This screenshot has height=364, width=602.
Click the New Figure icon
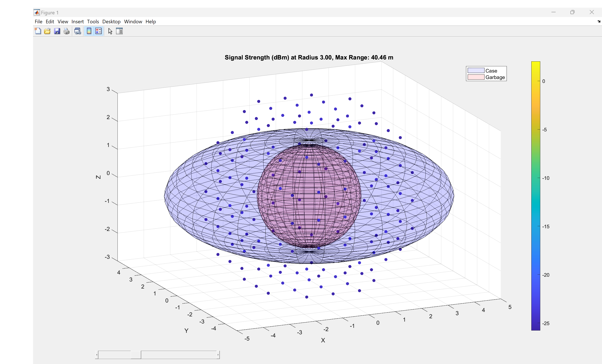coord(38,31)
